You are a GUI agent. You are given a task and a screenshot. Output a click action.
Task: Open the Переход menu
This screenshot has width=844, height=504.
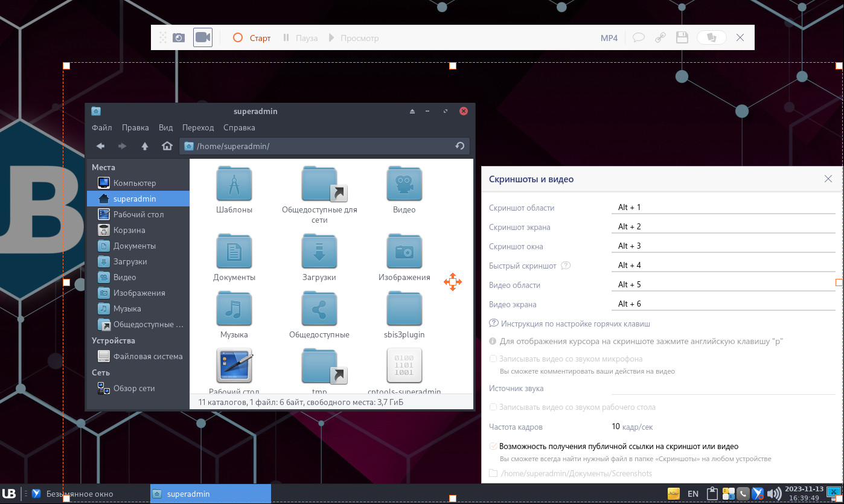[x=198, y=127]
